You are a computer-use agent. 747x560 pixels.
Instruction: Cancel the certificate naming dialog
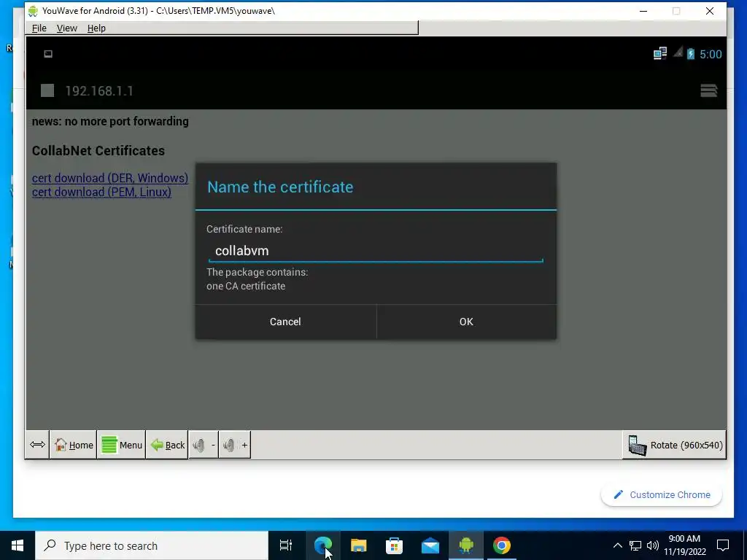[285, 322]
